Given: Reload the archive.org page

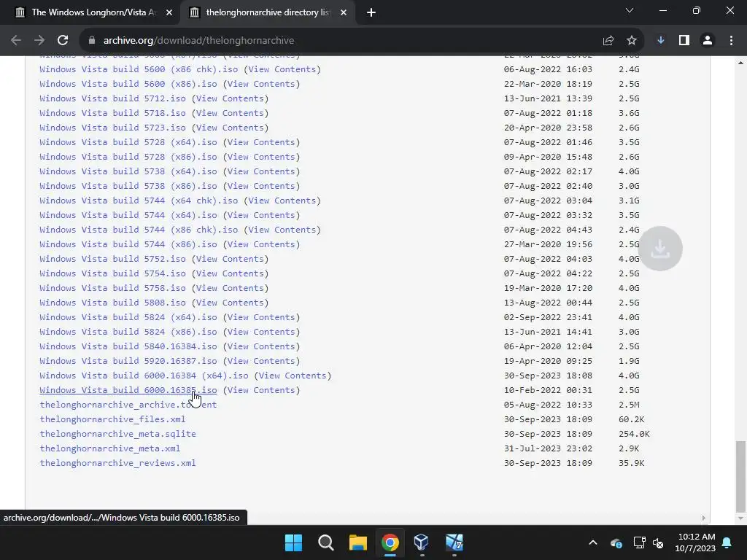Looking at the screenshot, I should [63, 41].
